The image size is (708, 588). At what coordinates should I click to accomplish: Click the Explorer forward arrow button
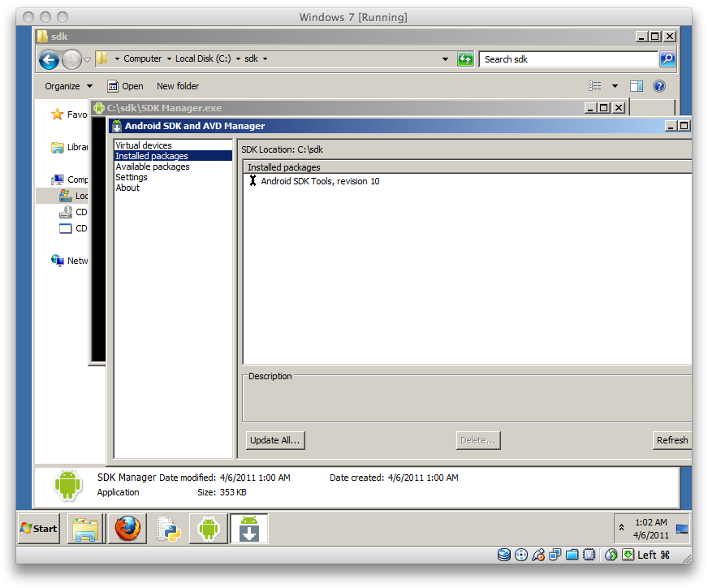[71, 59]
